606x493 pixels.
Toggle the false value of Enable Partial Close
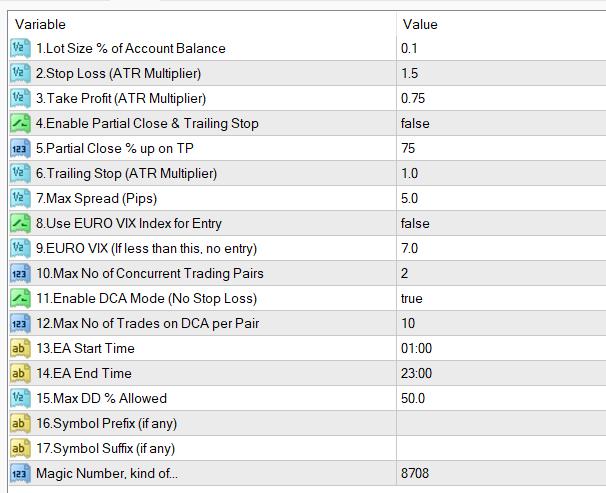[x=415, y=124]
